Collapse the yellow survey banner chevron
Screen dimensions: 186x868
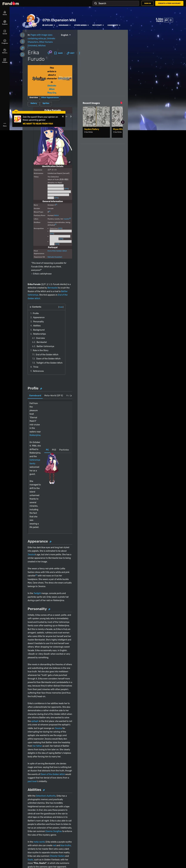tap(16, 111)
